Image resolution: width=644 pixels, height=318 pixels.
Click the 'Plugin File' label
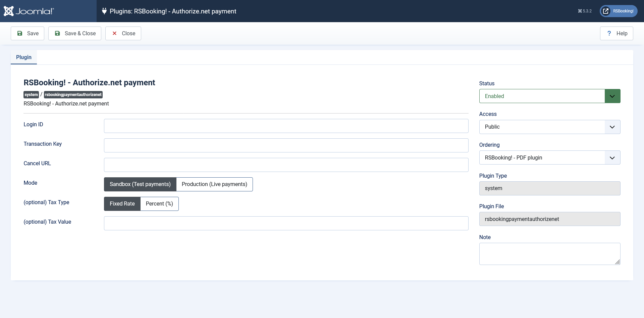point(491,206)
